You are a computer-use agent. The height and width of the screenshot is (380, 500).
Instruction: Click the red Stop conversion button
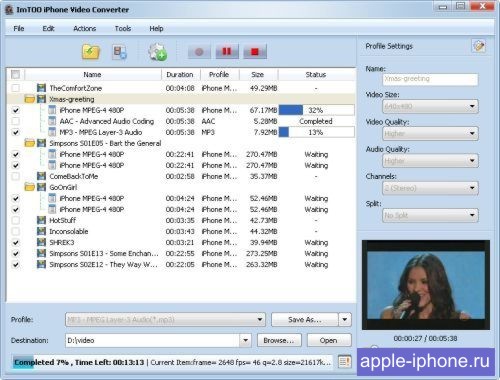pyautogui.click(x=255, y=52)
